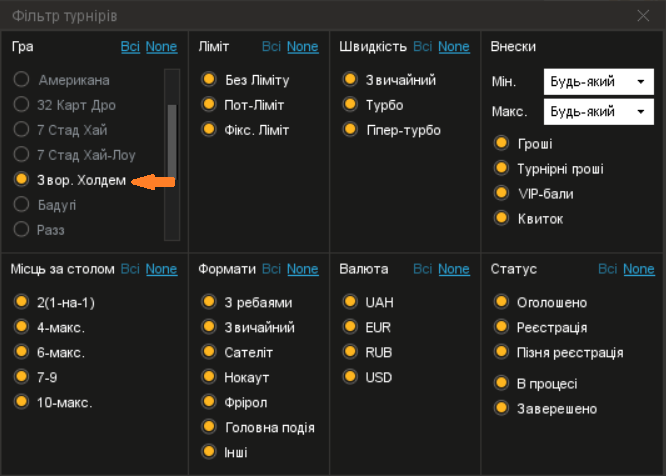This screenshot has width=666, height=476.
Task: Open the Мін. buy-in dropdown
Action: [x=598, y=82]
